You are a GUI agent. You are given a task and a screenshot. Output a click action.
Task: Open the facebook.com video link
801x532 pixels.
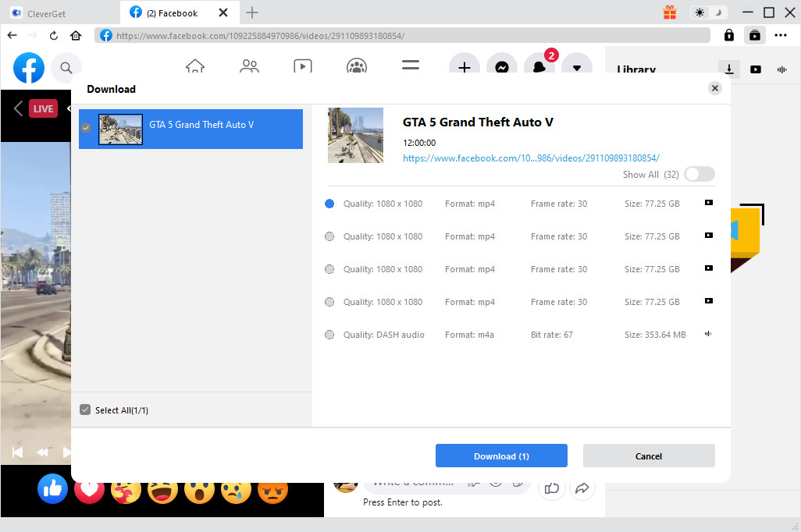(x=532, y=158)
